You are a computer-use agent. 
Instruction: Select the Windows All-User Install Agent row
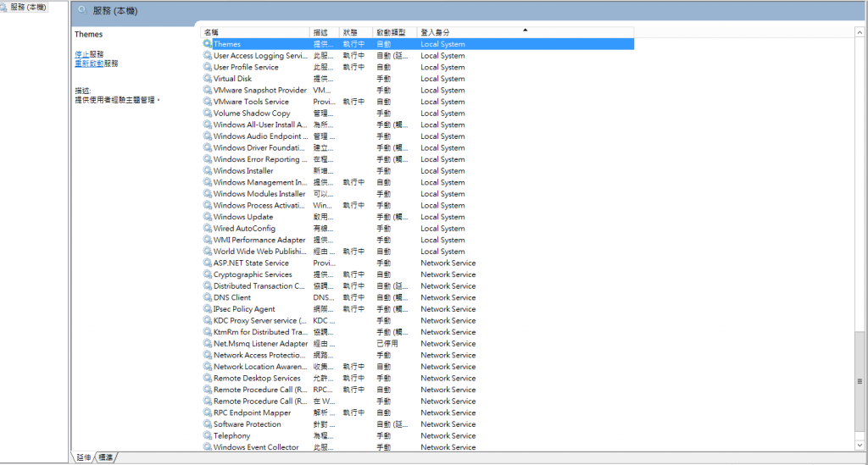[417, 125]
